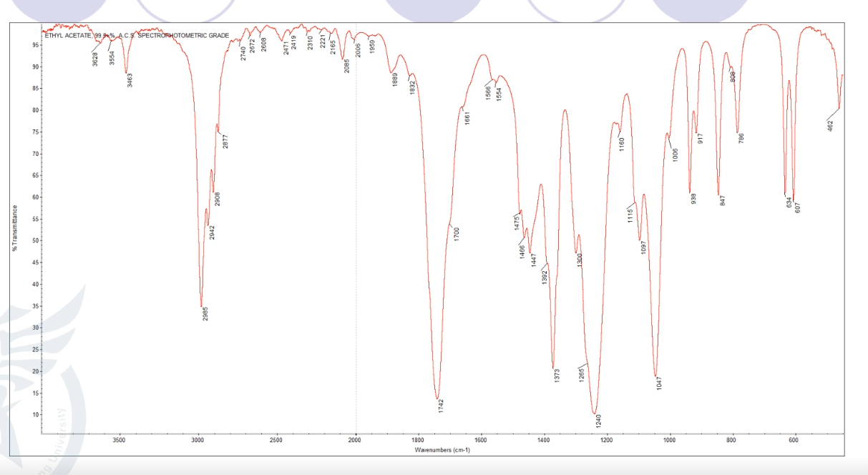
Task: Click the 2985 C-H stretch peak label
Action: pyautogui.click(x=206, y=313)
